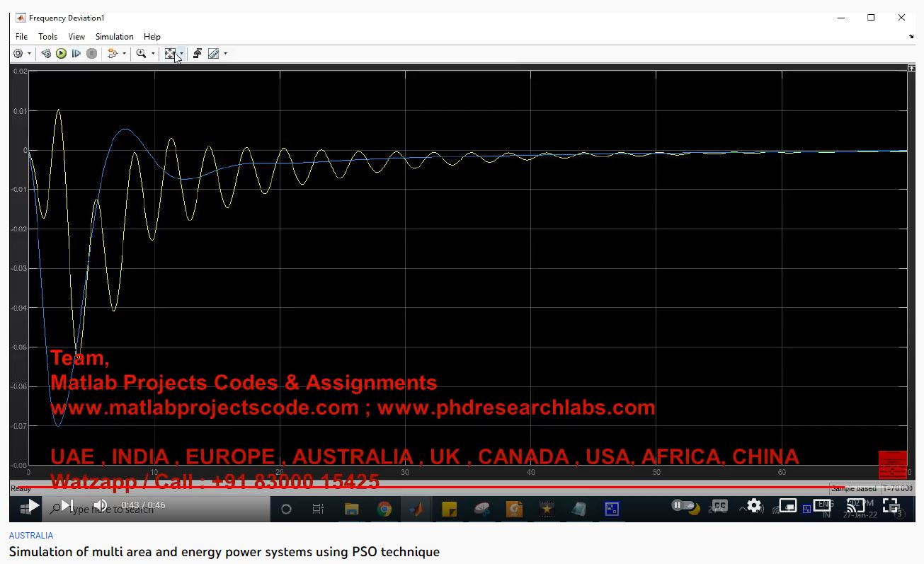
Task: Expand the zoom tool dropdown arrow
Action: [153, 54]
